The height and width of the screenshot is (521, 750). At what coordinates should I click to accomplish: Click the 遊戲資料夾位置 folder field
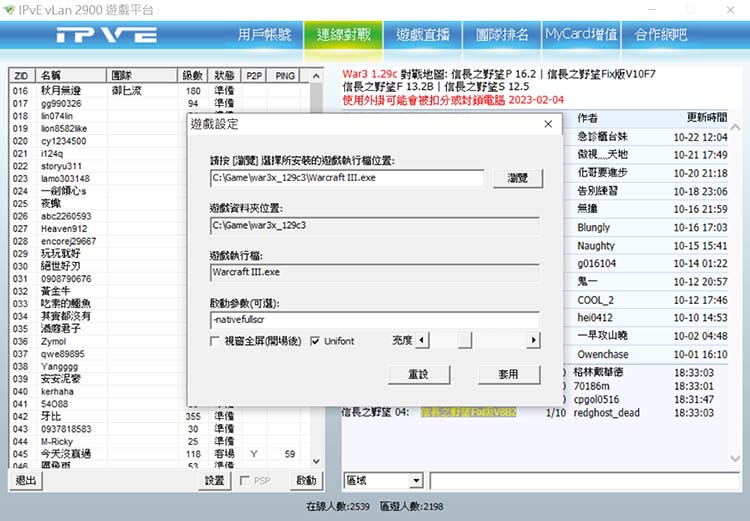pyautogui.click(x=375, y=225)
